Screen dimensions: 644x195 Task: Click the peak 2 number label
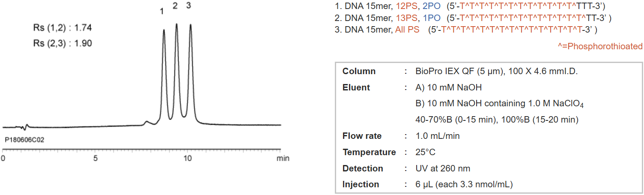[x=175, y=6]
